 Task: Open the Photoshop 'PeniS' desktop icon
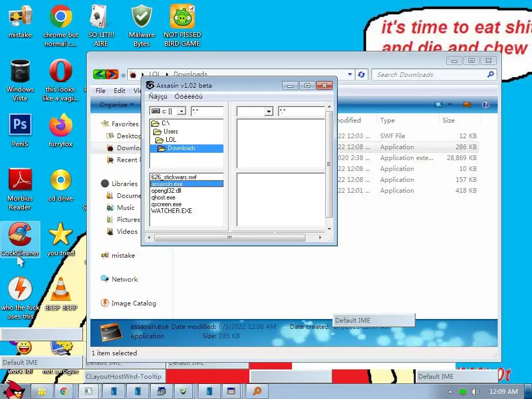[x=20, y=130]
